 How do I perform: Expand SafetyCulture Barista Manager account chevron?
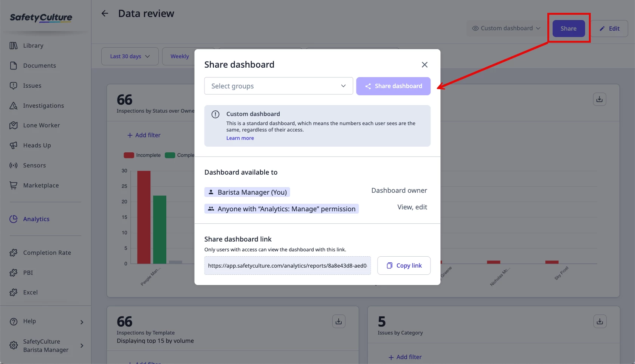(82, 345)
